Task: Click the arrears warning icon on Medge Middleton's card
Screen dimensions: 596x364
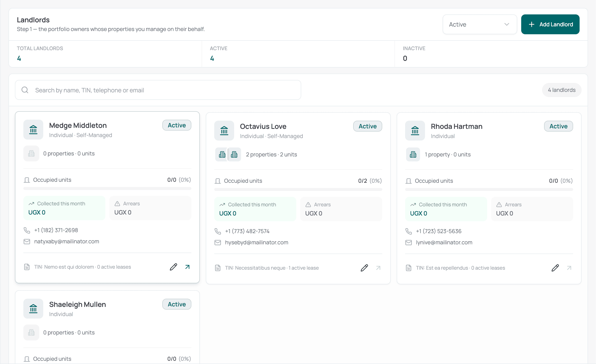Action: [x=117, y=204]
